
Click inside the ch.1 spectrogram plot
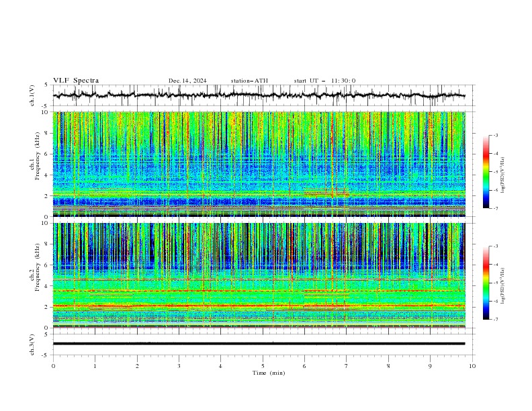[259, 164]
